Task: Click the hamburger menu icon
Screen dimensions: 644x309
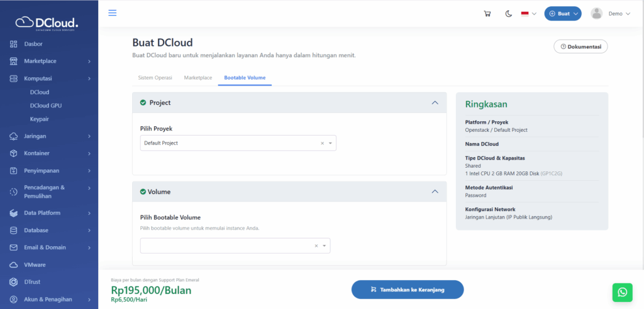Action: pyautogui.click(x=113, y=13)
